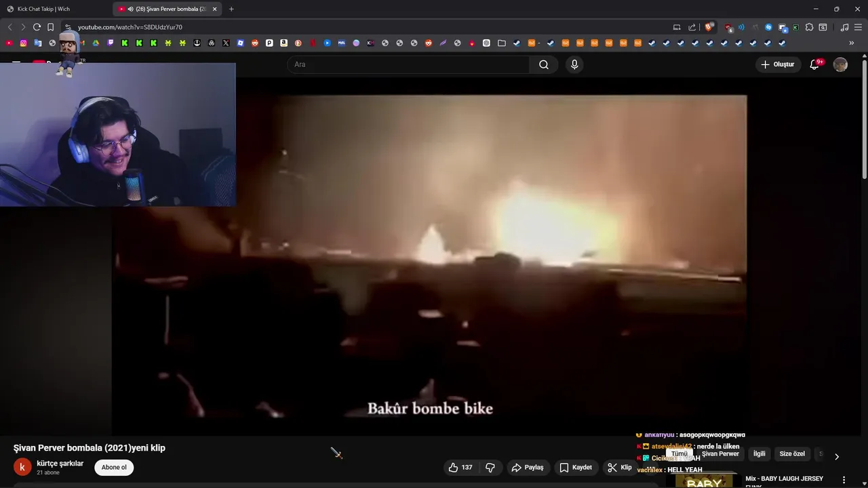868x488 pixels.
Task: Select the Tümü filter chip
Action: pyautogui.click(x=679, y=454)
